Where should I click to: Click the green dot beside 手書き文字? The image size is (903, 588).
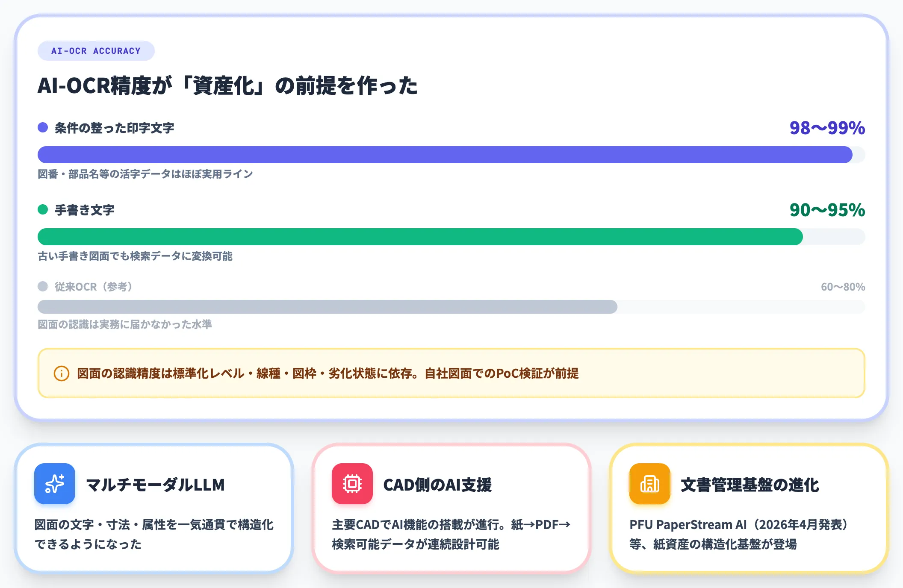43,209
